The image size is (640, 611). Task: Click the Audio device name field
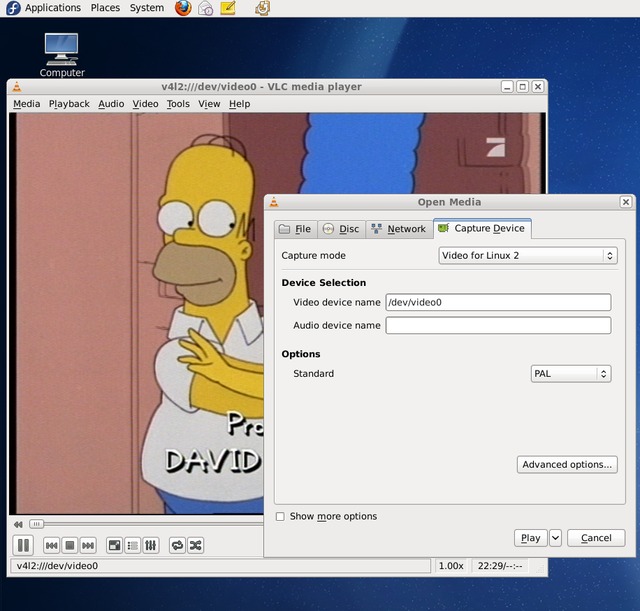tap(498, 325)
